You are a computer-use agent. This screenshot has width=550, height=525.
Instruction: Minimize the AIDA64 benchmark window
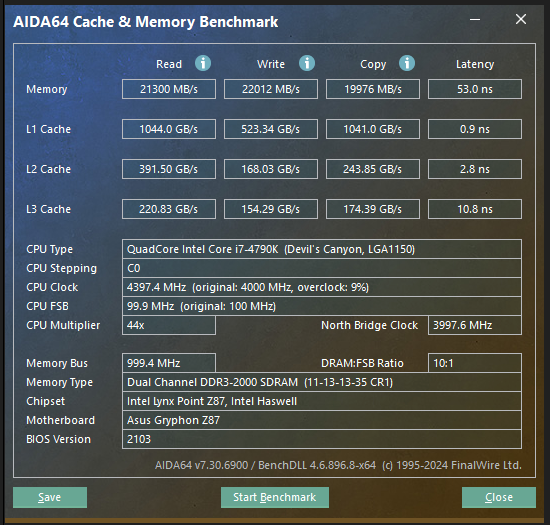(x=475, y=20)
